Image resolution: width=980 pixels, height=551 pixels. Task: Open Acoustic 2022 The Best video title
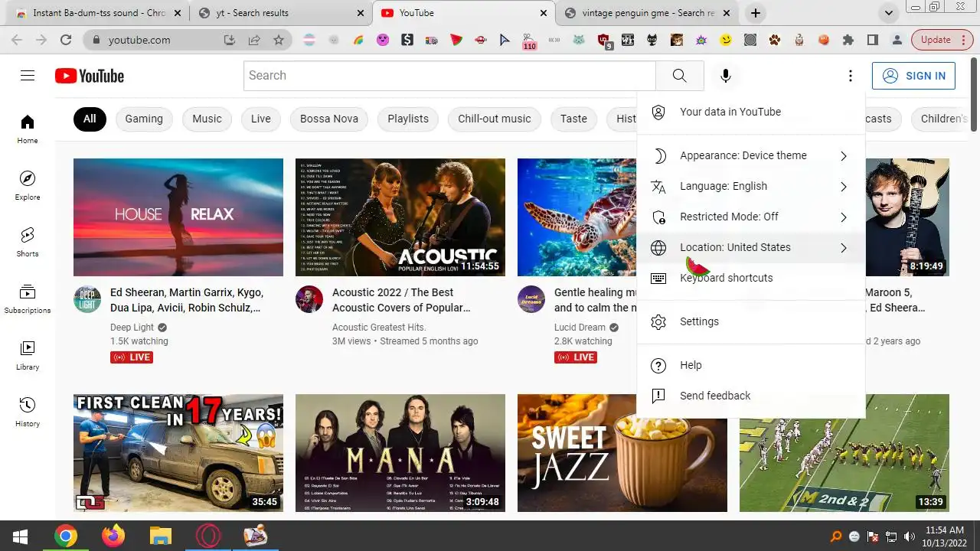402,300
